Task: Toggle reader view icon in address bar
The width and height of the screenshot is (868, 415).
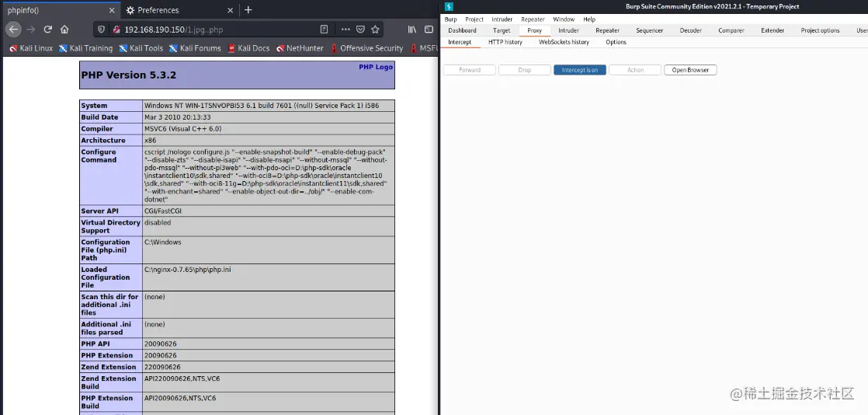Action: click(325, 30)
